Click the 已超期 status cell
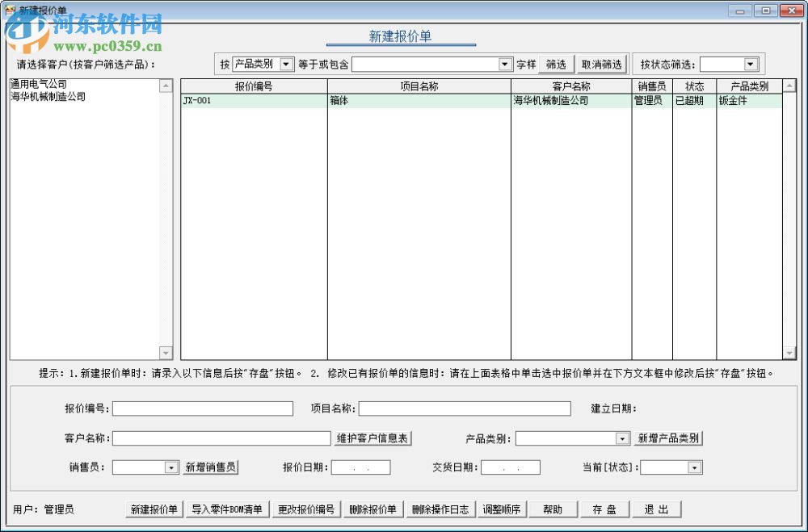Viewport: 808px width, 532px height. 694,100
